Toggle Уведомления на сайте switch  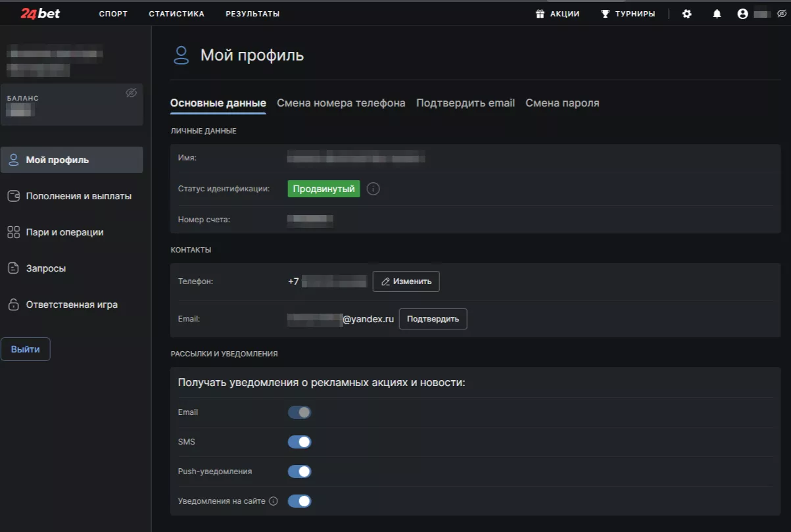[x=299, y=501]
